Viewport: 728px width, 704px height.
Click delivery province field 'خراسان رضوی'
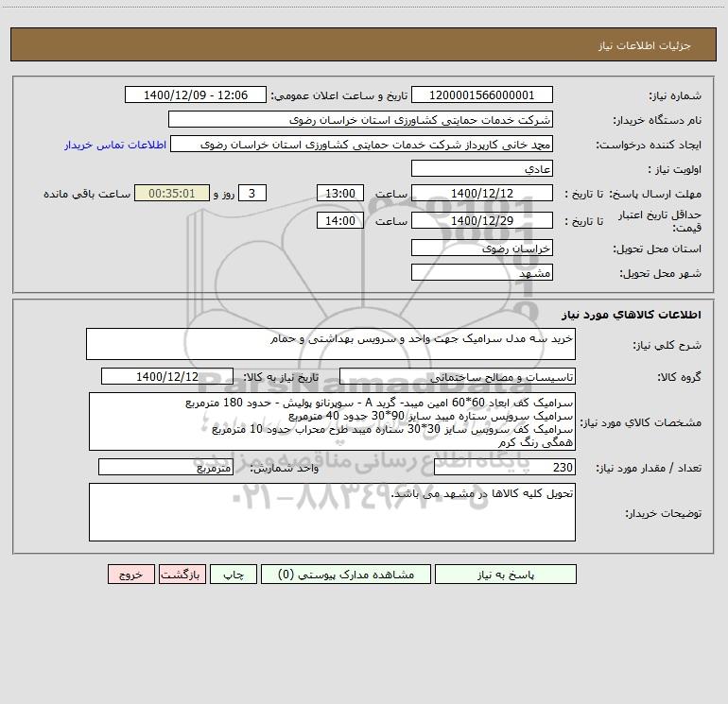pos(482,248)
